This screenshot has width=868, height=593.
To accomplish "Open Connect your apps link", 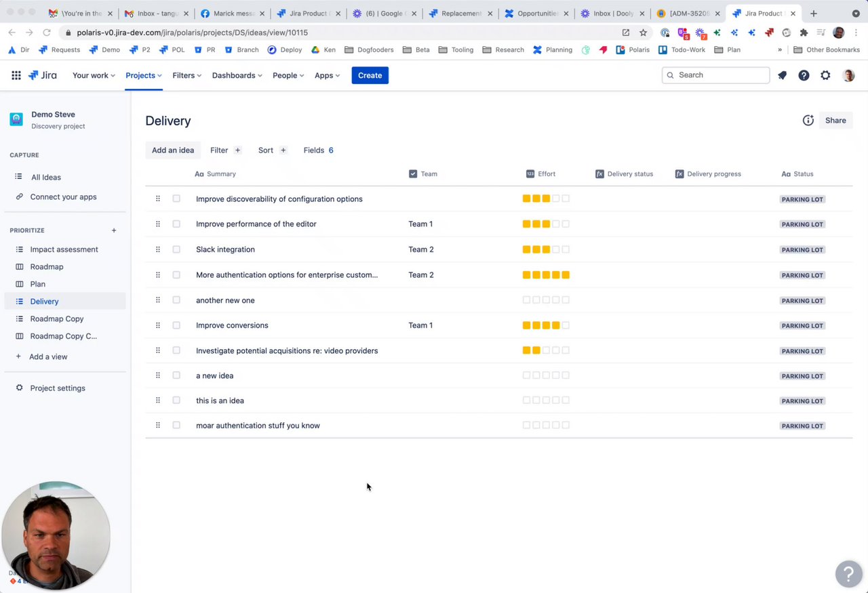I will pyautogui.click(x=64, y=197).
